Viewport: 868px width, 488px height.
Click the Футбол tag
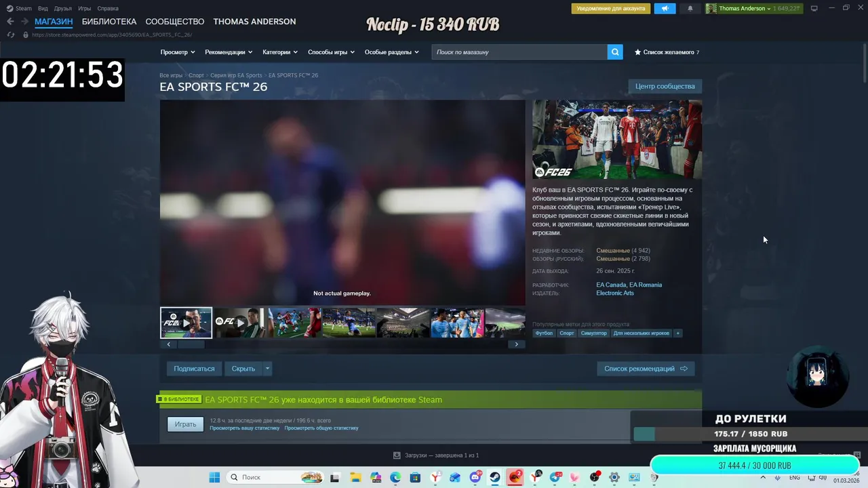coord(544,333)
